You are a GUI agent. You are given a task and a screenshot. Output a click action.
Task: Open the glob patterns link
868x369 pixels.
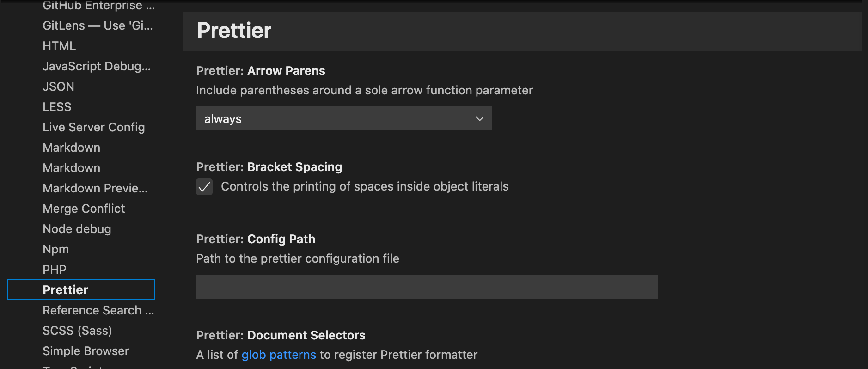279,355
